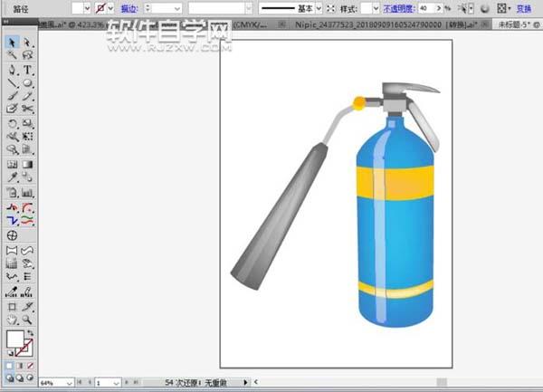Select the Warp tool
The width and height of the screenshot is (543, 392).
pyautogui.click(x=12, y=137)
